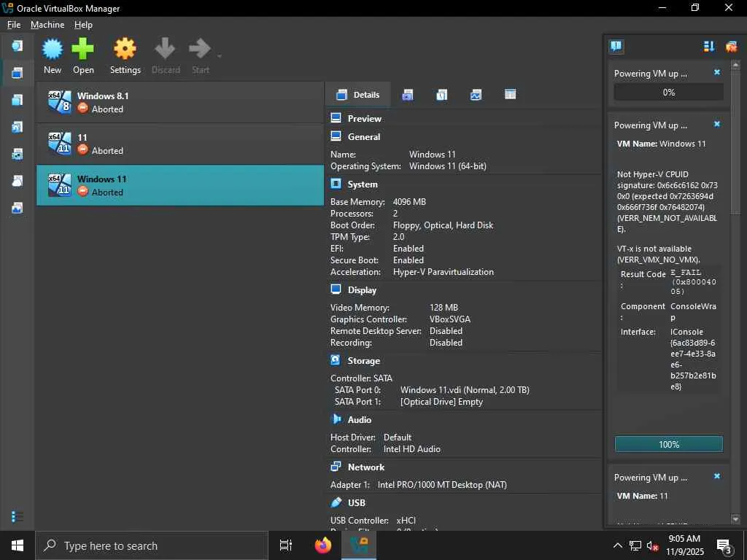Open the Storage section header link

pyautogui.click(x=364, y=361)
